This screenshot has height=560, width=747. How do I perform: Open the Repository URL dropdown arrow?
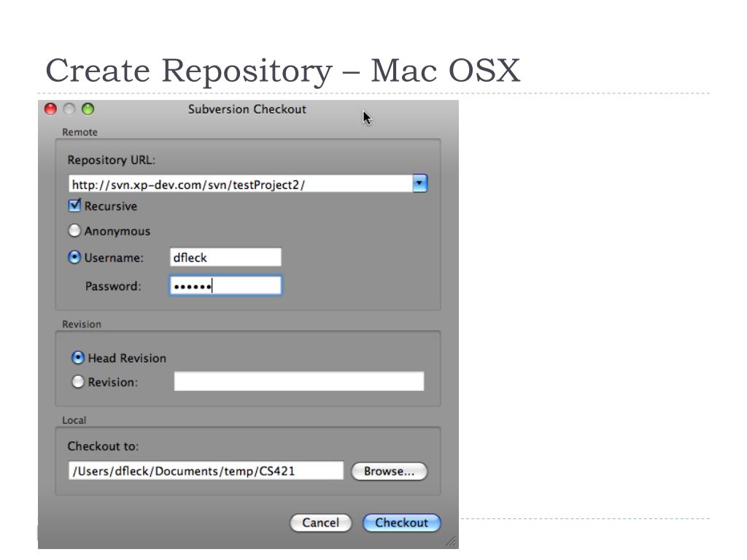click(419, 183)
